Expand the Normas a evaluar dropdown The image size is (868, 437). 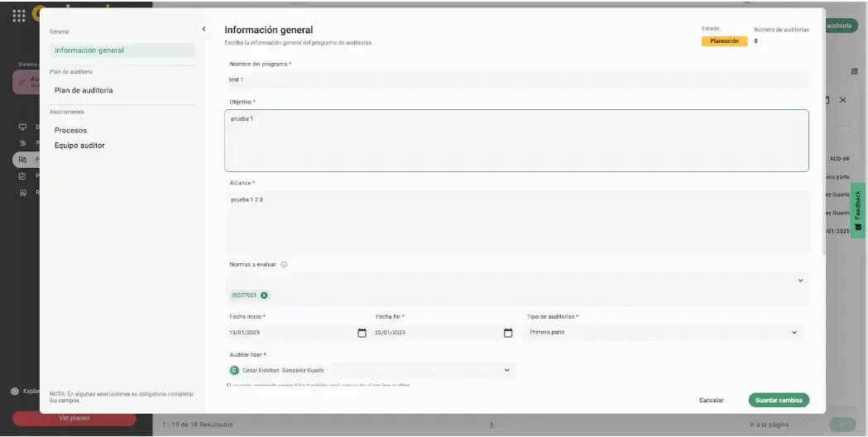tap(800, 281)
